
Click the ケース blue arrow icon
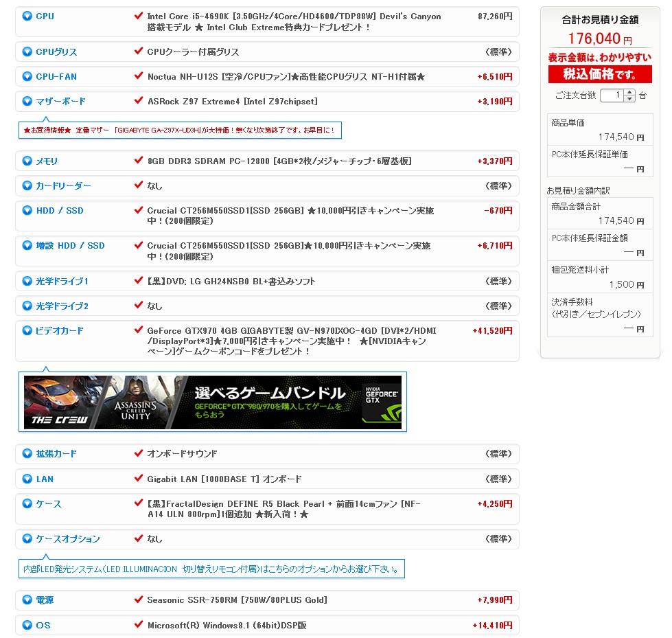click(x=27, y=504)
